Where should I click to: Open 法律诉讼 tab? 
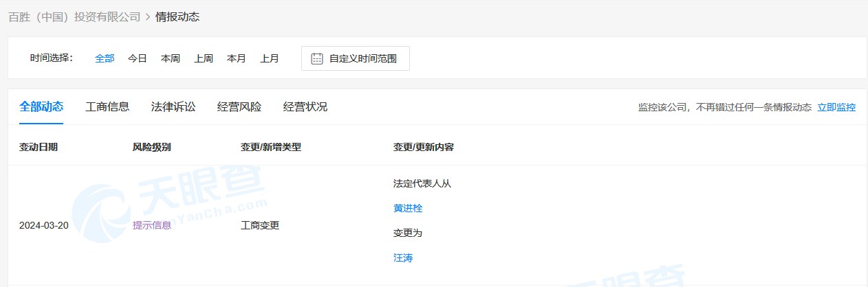pyautogui.click(x=173, y=106)
